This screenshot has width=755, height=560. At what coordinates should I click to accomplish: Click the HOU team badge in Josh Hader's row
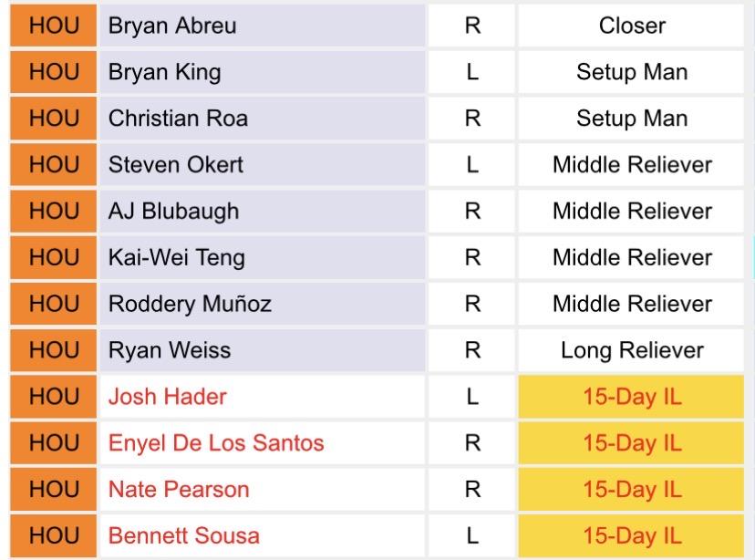(54, 397)
